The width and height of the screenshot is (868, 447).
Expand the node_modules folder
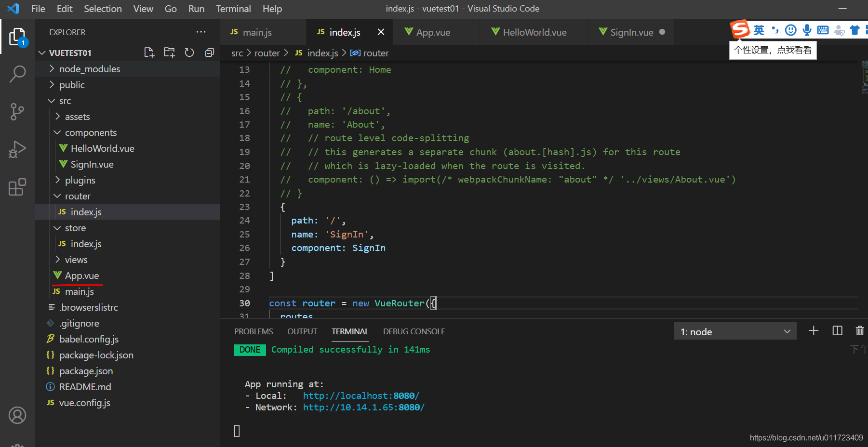click(x=52, y=69)
